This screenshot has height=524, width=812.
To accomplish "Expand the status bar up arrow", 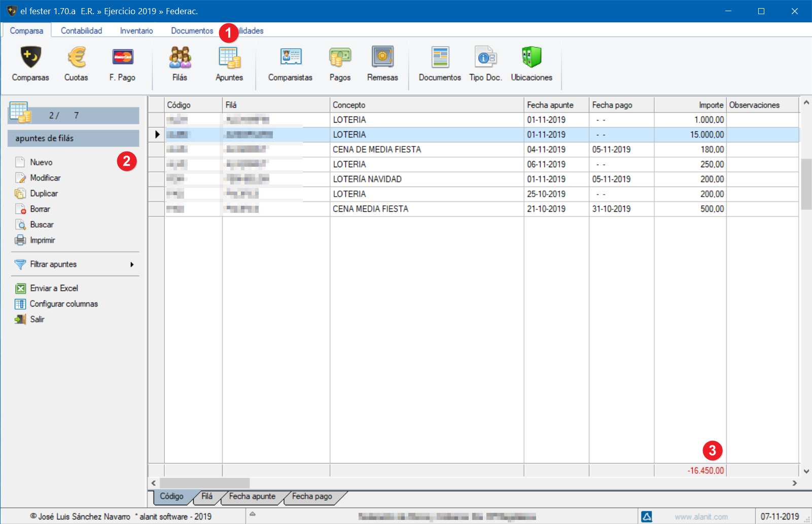I will tap(252, 514).
